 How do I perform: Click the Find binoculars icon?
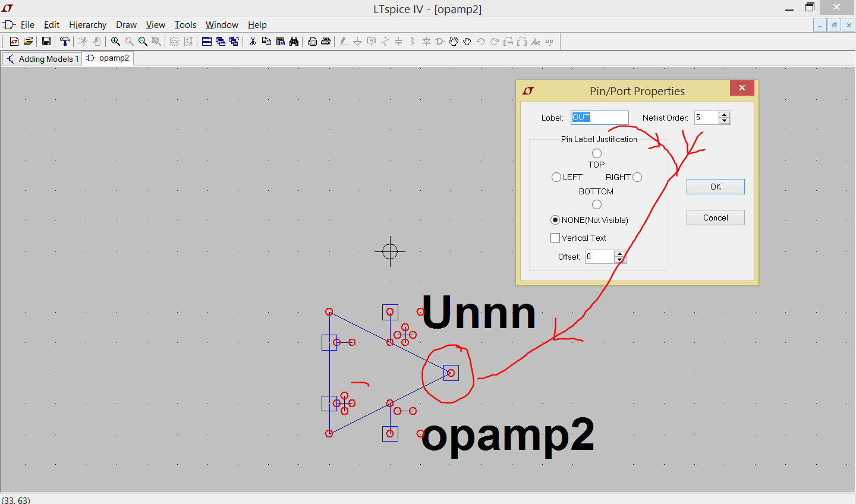294,41
